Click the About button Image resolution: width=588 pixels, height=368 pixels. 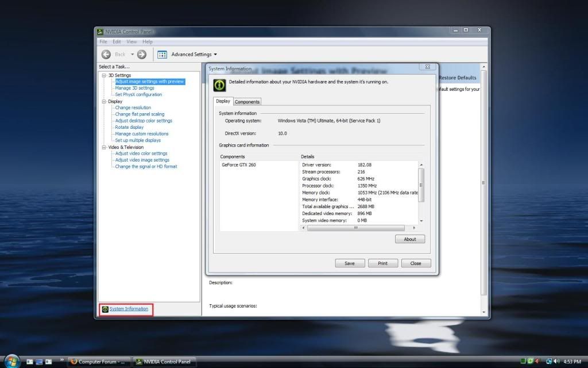coord(410,239)
